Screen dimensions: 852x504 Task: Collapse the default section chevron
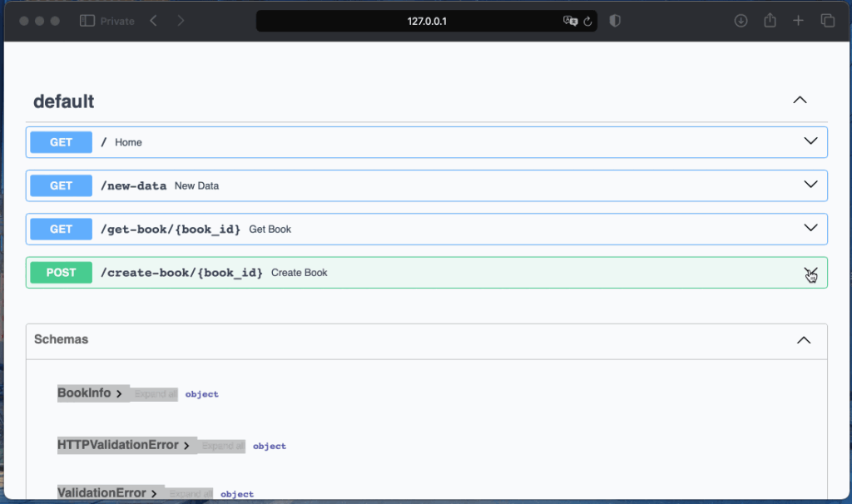(x=800, y=101)
